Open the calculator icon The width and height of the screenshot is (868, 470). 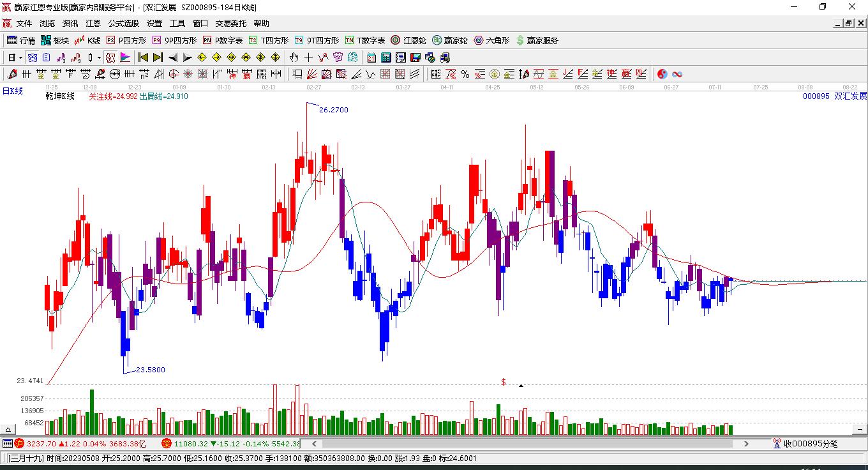pos(386,57)
